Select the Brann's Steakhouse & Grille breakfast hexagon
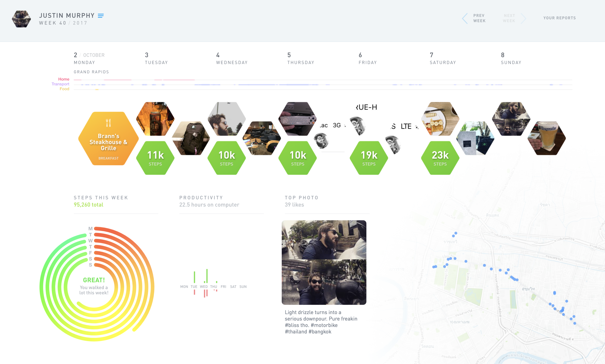Image resolution: width=605 pixels, height=364 pixels. 108,138
